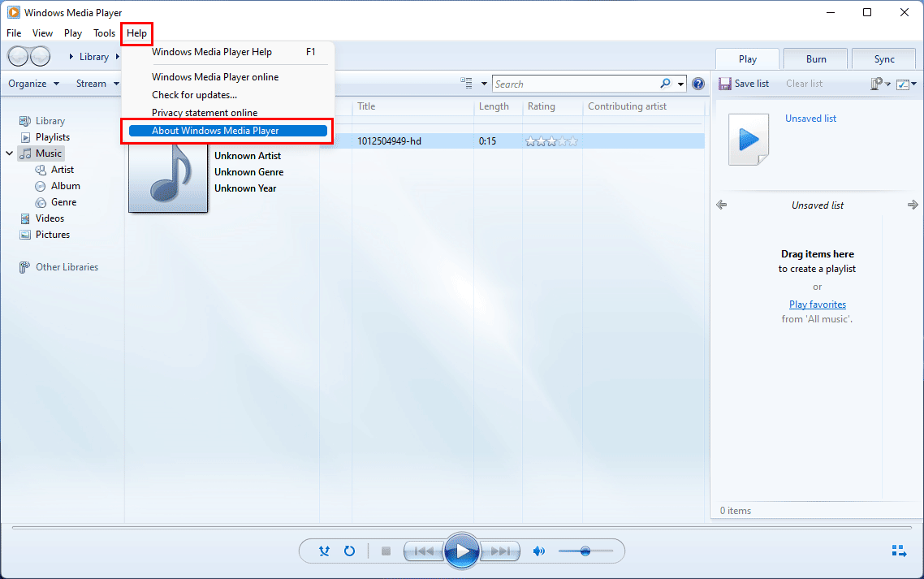
Task: Open the view options icon
Action: coord(467,83)
